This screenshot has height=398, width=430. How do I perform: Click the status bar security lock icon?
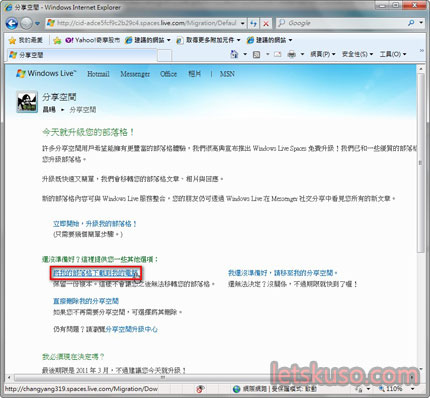pyautogui.click(x=359, y=389)
